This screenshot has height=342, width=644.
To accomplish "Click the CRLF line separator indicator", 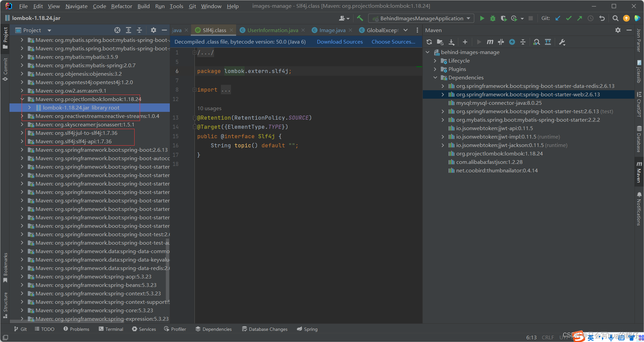I will 548,337.
